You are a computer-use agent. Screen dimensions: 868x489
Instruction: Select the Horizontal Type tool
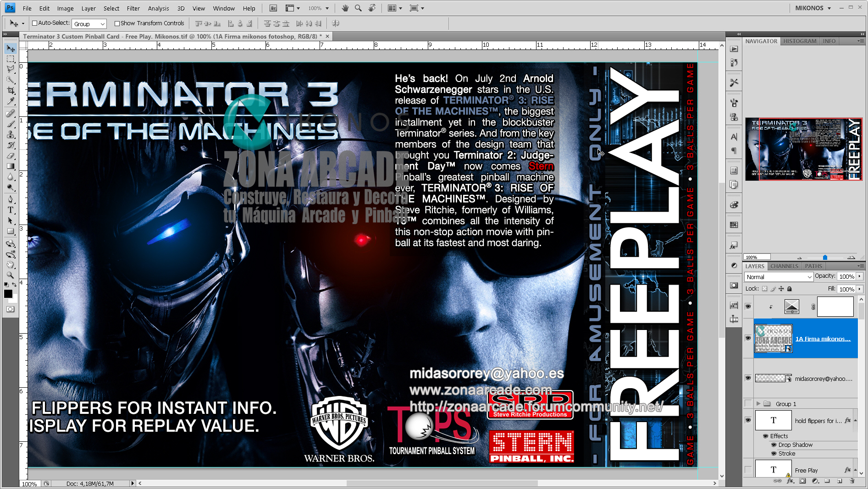pyautogui.click(x=11, y=210)
